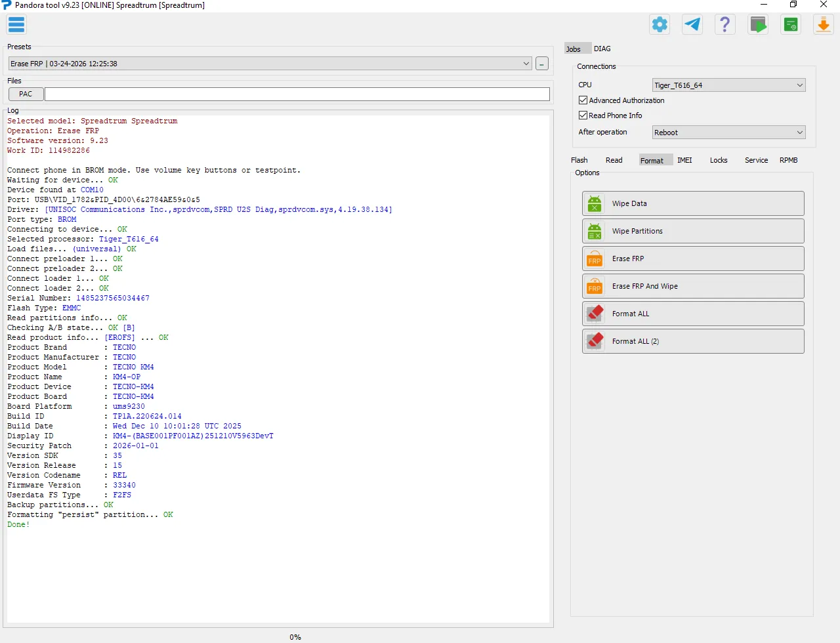This screenshot has height=643, width=840.
Task: Click the Format ALL eraser icon
Action: [x=595, y=314]
